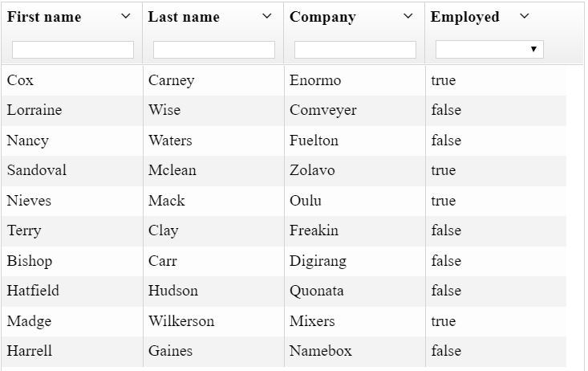
Task: Click the Harrell first name cell
Action: tap(30, 351)
